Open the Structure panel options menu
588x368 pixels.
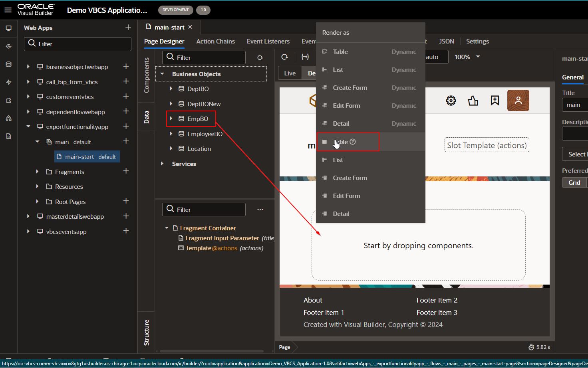(260, 210)
